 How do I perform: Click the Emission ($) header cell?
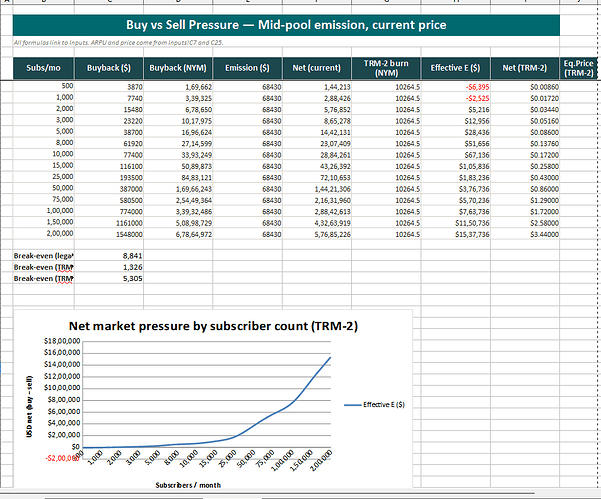point(247,68)
